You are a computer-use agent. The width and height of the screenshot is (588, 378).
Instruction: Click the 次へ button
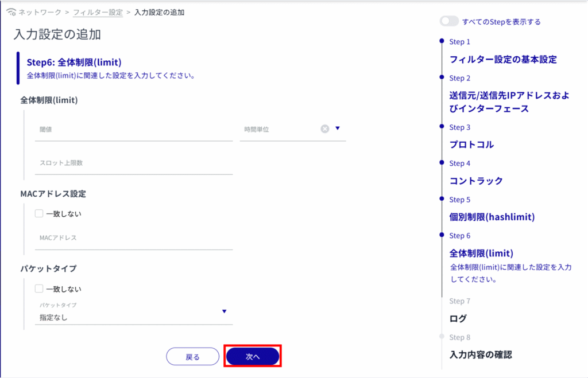(x=253, y=357)
